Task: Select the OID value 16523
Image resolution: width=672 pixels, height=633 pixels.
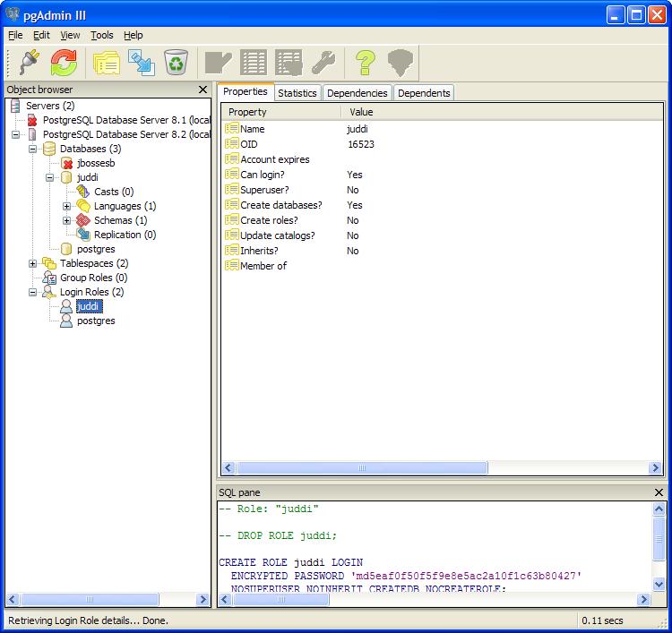Action: pos(361,144)
